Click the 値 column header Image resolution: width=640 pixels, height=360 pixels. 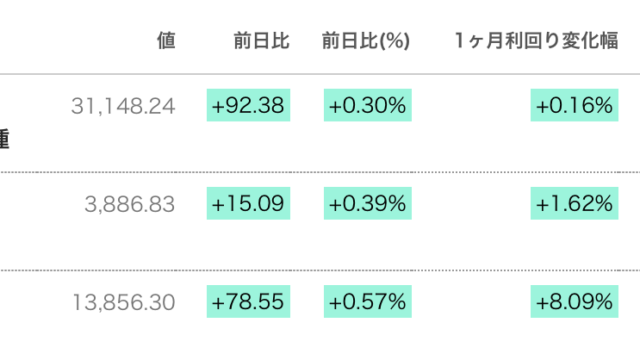166,41
